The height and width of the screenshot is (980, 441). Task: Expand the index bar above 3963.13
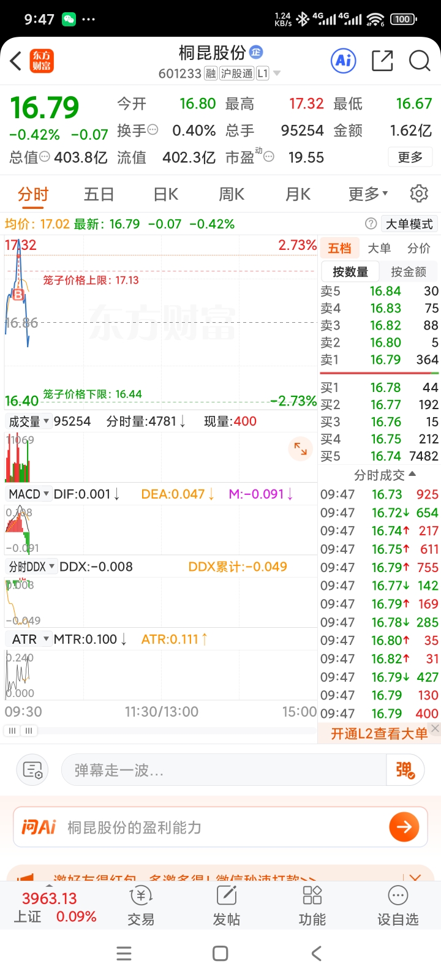(49, 886)
